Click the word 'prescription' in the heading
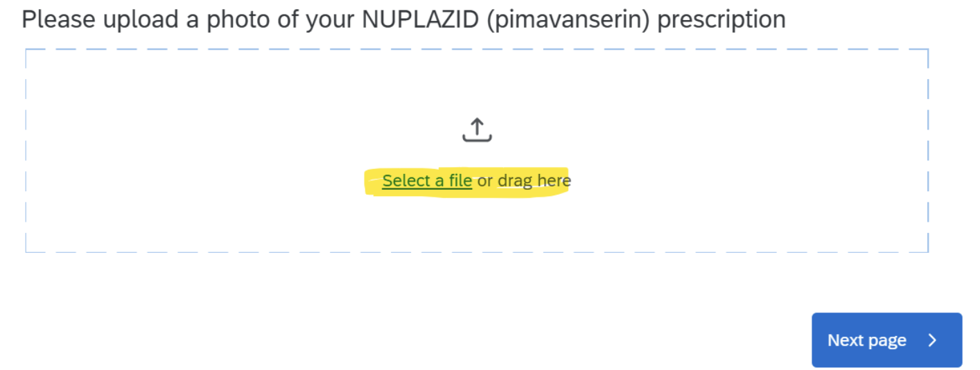Image resolution: width=980 pixels, height=370 pixels. click(721, 20)
